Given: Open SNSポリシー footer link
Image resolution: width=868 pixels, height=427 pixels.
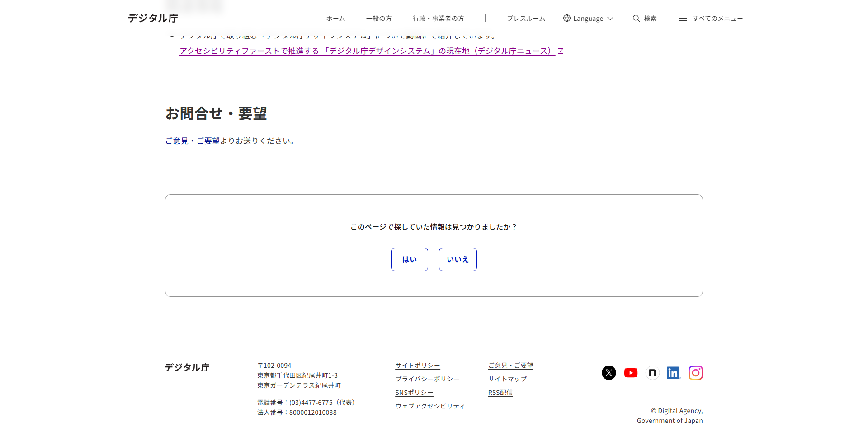Looking at the screenshot, I should pos(414,393).
